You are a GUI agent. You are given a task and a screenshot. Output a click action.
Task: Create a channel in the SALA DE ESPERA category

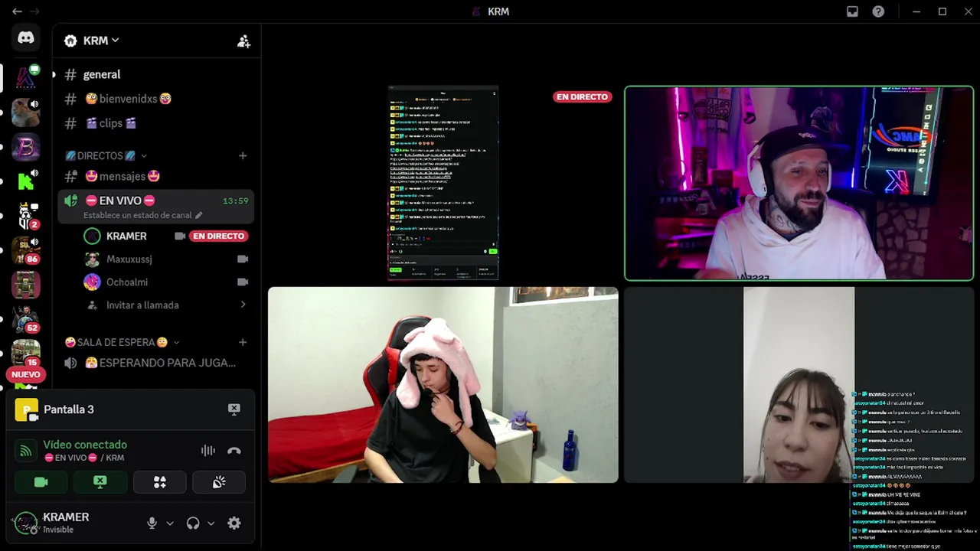click(x=243, y=343)
